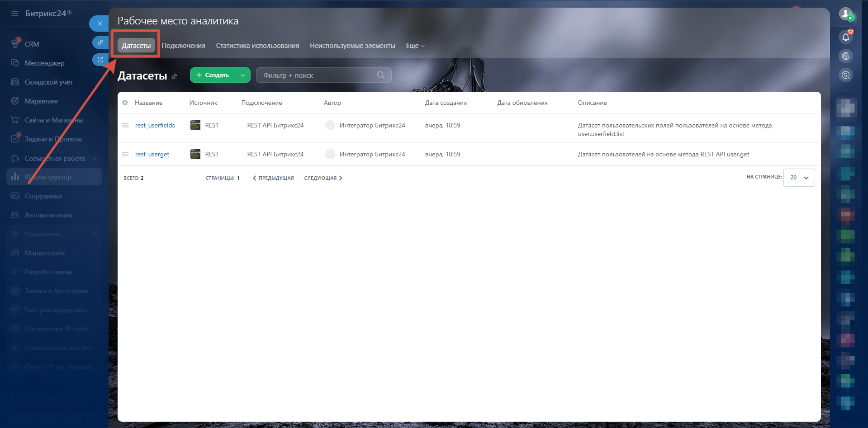868x428 pixels.
Task: Sort by the Название column
Action: pos(148,103)
